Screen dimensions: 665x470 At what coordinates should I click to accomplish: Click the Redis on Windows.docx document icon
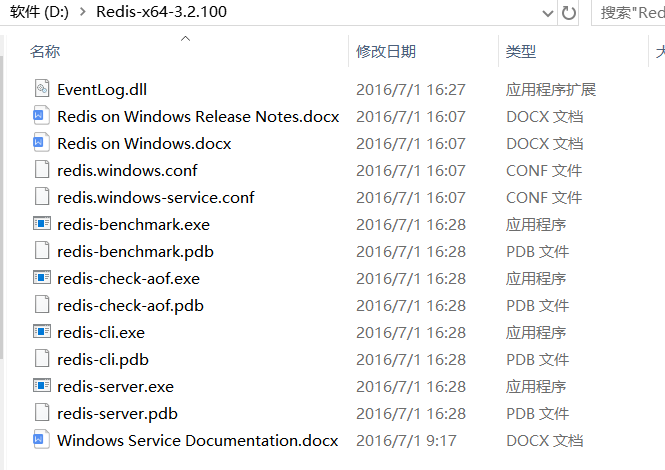(x=41, y=143)
